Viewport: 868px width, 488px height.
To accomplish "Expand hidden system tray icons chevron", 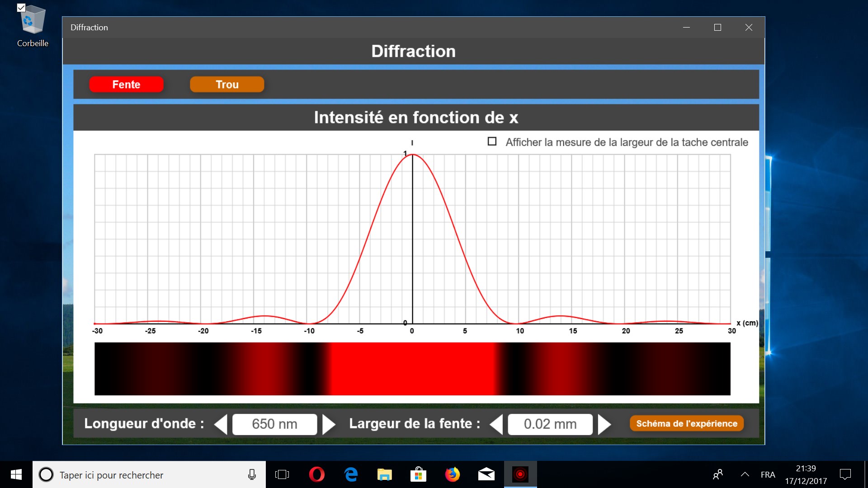I will point(745,474).
